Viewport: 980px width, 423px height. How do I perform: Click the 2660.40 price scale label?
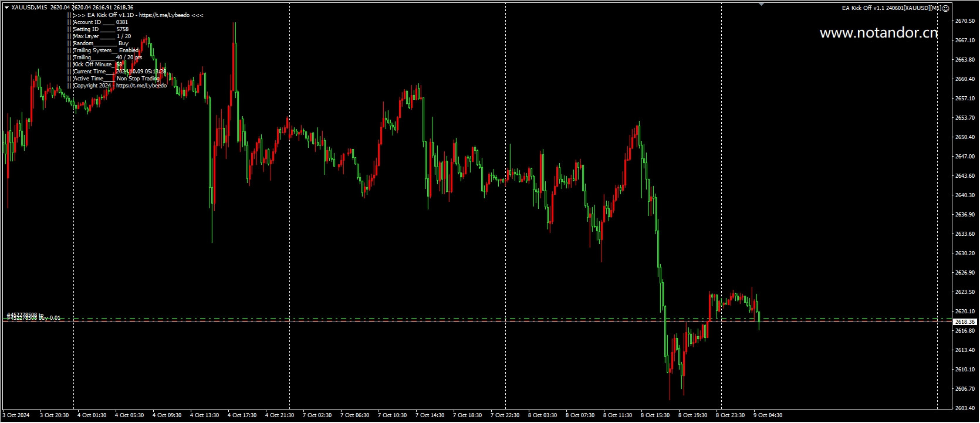[965, 79]
